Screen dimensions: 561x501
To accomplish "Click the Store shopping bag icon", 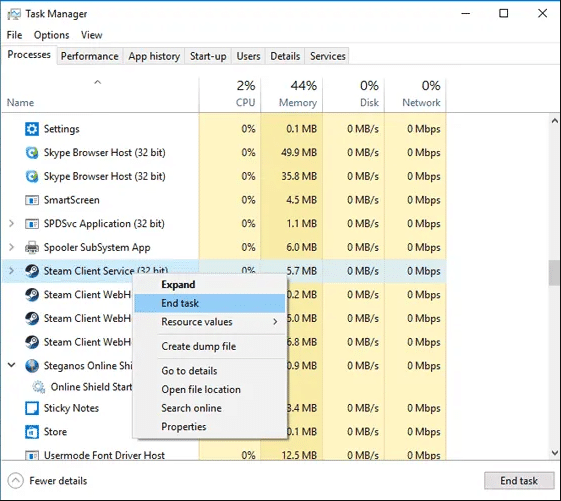I will click(32, 432).
